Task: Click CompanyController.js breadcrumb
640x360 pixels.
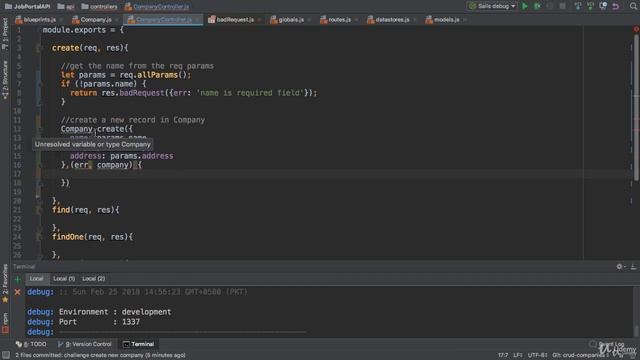Action: 157,7
